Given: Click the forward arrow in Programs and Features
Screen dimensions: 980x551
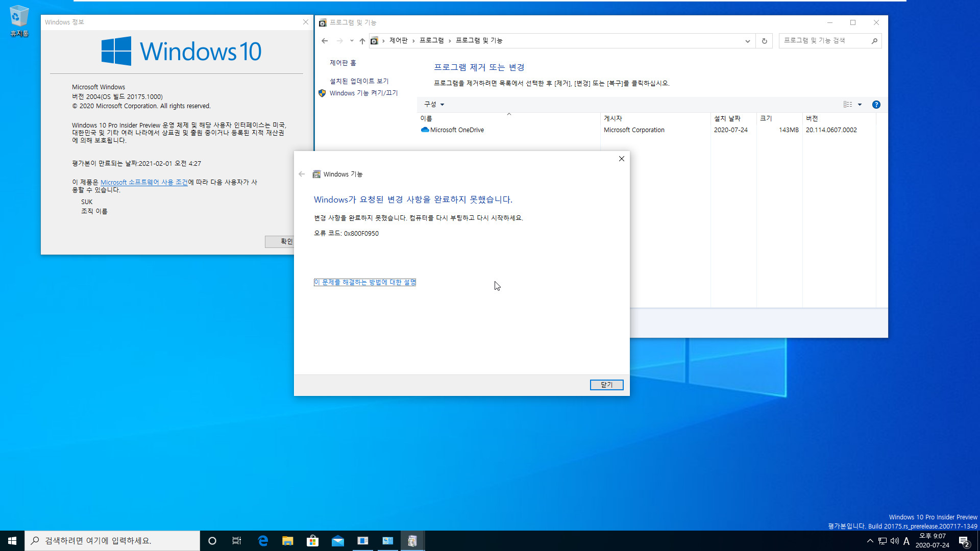Looking at the screenshot, I should pyautogui.click(x=339, y=41).
